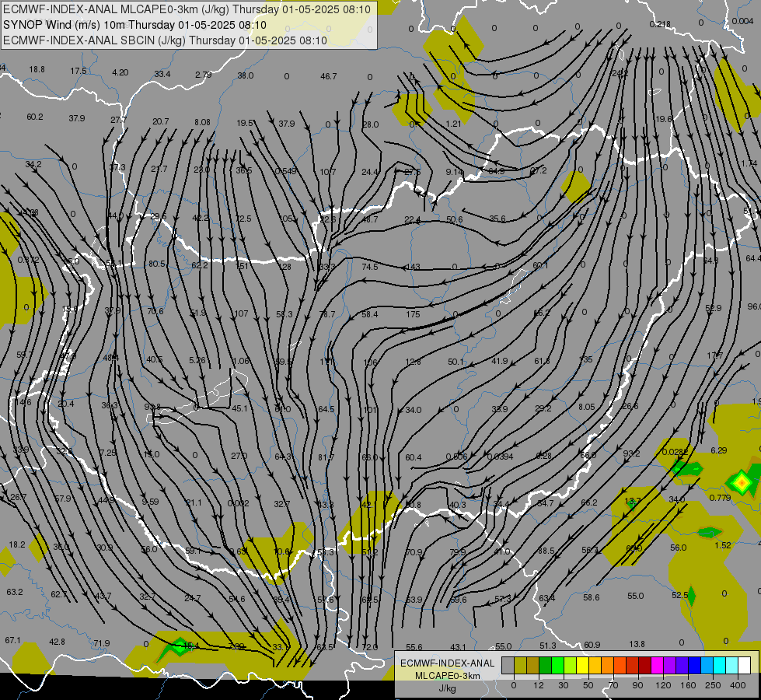Screen dimensions: 761x700
Task: Pick the dark red legend swatch
Action: click(644, 665)
